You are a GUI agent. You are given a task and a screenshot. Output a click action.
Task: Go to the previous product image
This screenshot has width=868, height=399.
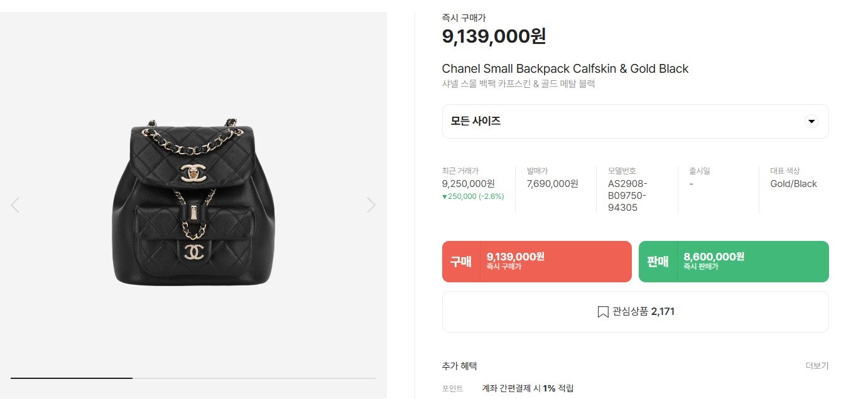pyautogui.click(x=15, y=205)
